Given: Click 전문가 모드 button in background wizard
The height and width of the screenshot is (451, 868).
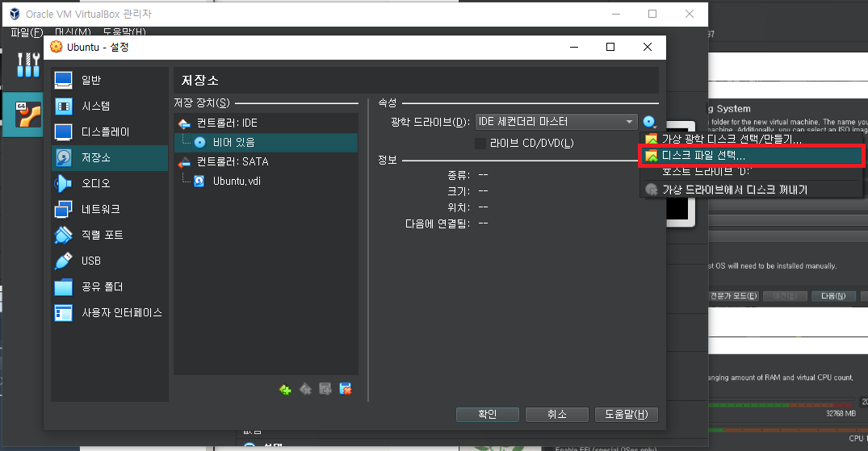Looking at the screenshot, I should (x=733, y=296).
